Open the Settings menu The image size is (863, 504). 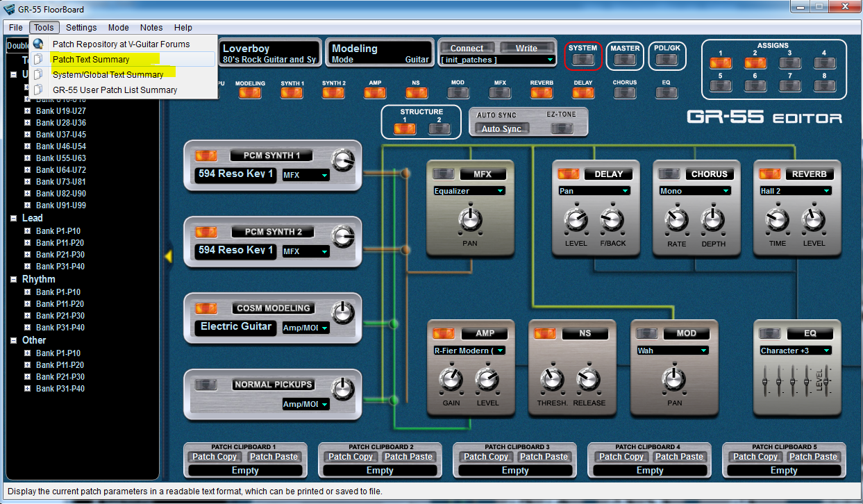[x=81, y=28]
